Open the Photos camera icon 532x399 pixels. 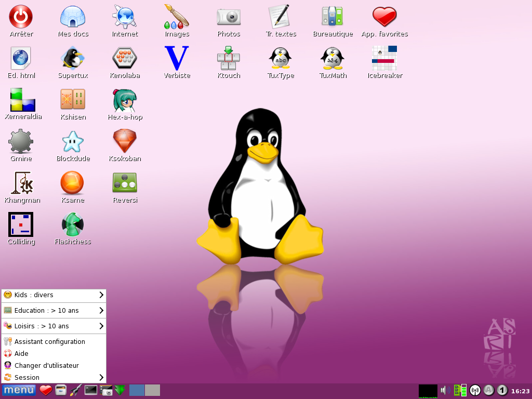click(x=229, y=17)
